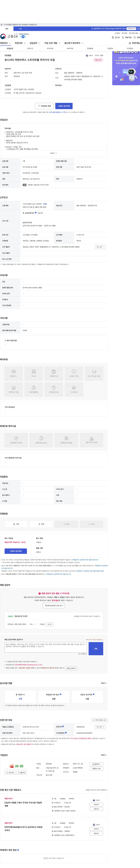
Task: Toggle 관심정보 등록 heart button
Action: pos(44,106)
